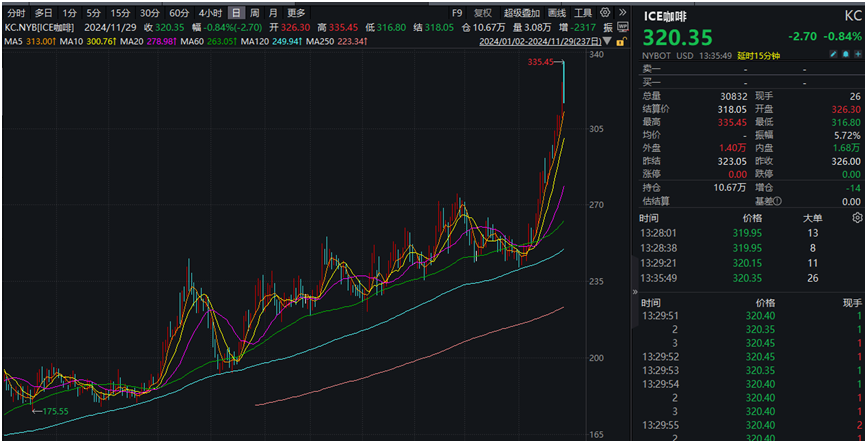Switch chart to 60分 period
This screenshot has width=867, height=443.
[178, 13]
